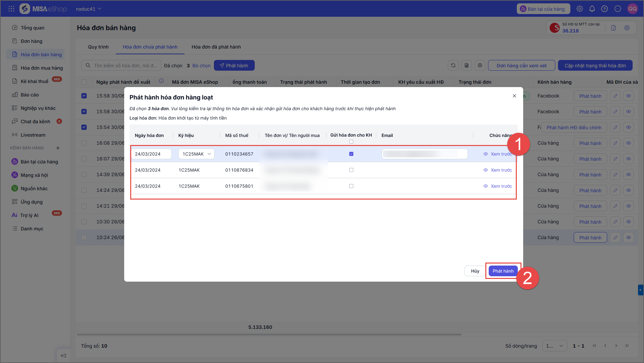Toggle select-all checkbox in table header
The image size is (644, 363).
point(84,82)
